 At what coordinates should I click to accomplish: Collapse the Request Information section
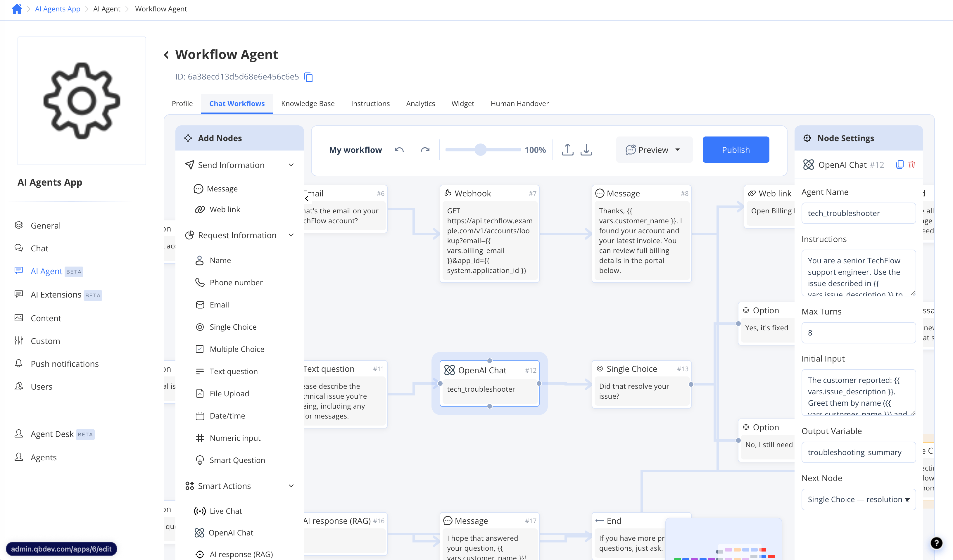291,235
